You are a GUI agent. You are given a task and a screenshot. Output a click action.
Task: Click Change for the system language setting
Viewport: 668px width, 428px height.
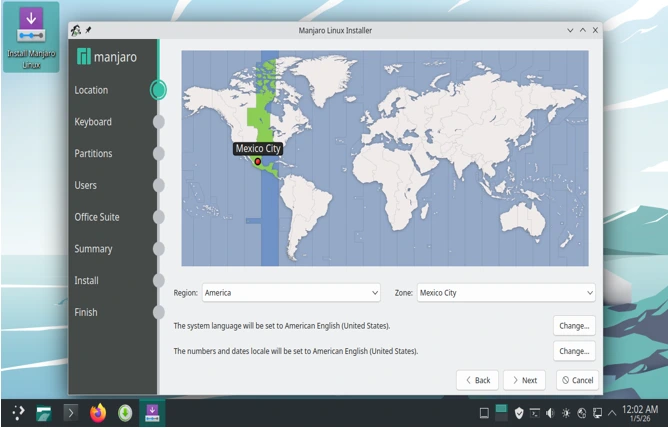pos(574,325)
